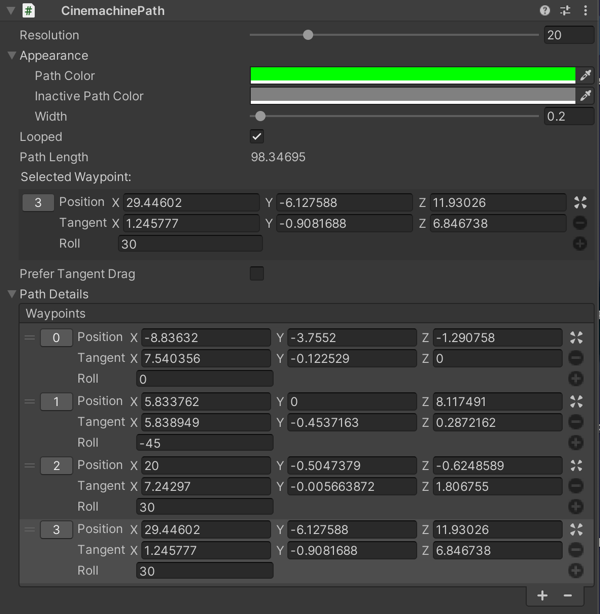Image resolution: width=600 pixels, height=614 pixels.
Task: Remove waypoint 1 using minus icon
Action: [x=576, y=422]
